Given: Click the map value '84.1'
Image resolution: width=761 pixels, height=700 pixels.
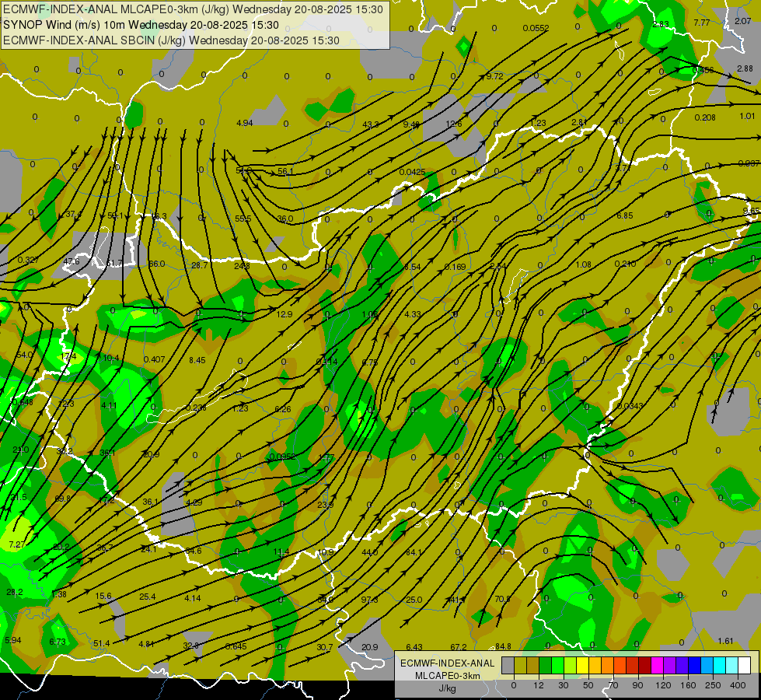Looking at the screenshot, I should point(414,552).
